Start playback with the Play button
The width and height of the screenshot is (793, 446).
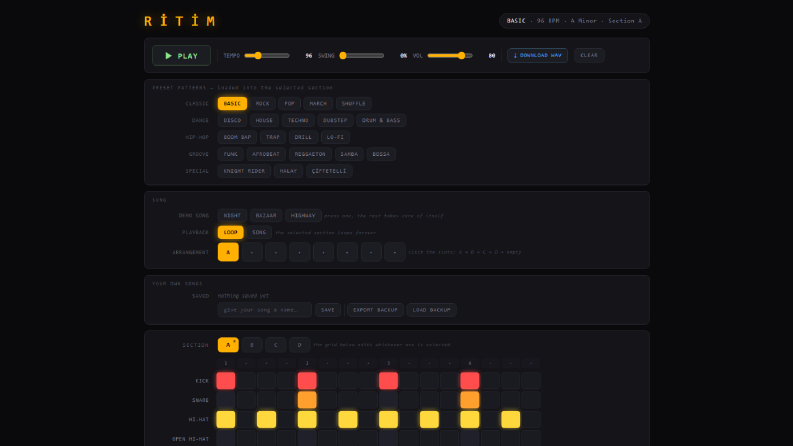coord(182,56)
